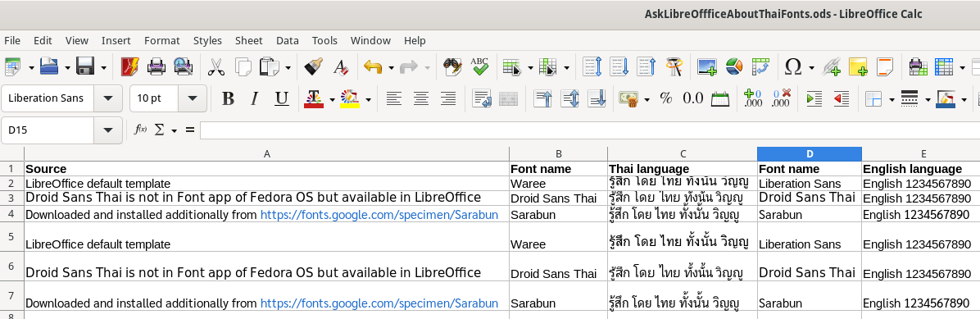Open the Sheet menu
Screen dimensions: 980x319
tap(249, 40)
